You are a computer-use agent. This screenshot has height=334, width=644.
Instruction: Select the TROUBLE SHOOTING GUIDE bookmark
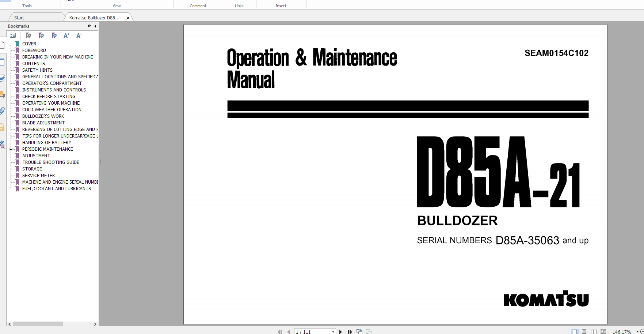[x=50, y=162]
